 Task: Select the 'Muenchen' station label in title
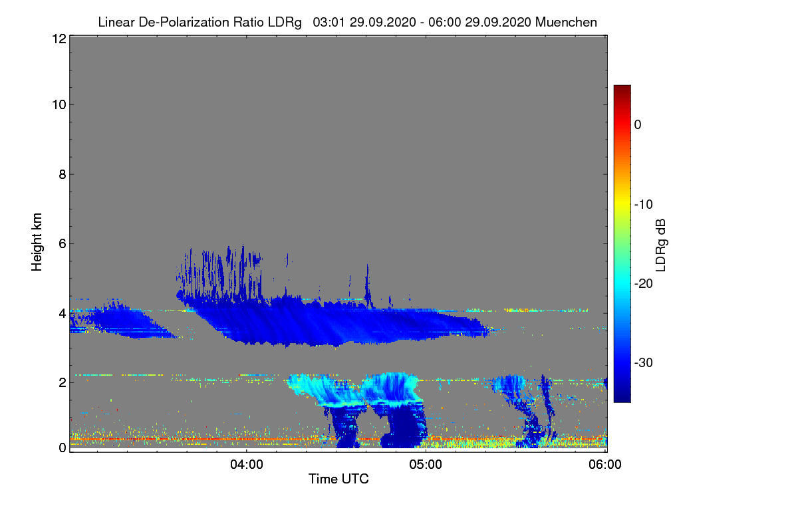tap(566, 23)
